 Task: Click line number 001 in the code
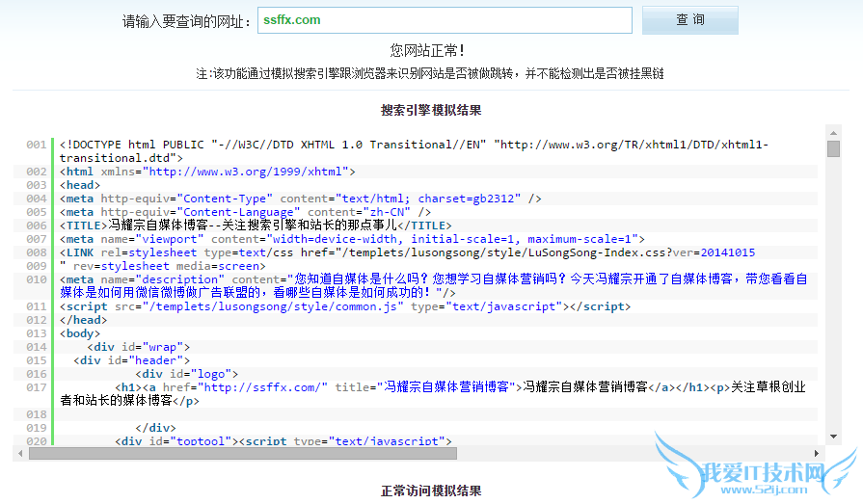[37, 145]
